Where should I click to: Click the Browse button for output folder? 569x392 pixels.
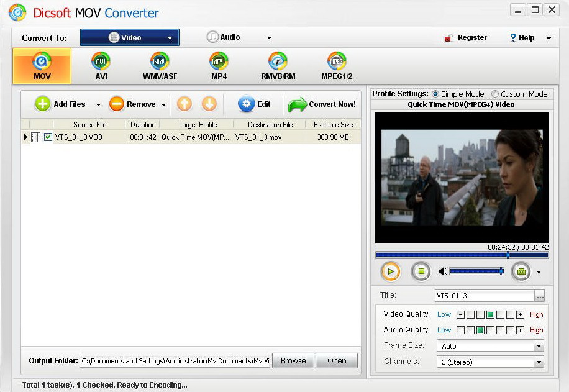pyautogui.click(x=293, y=361)
